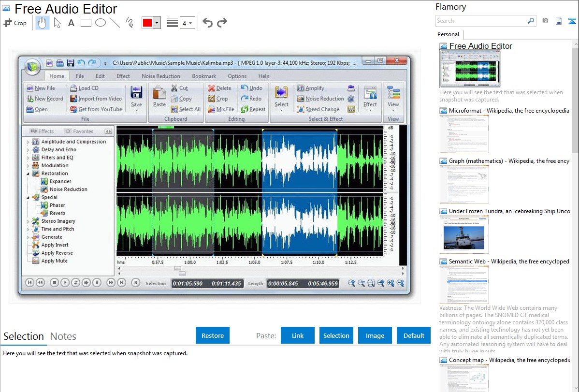Image resolution: width=579 pixels, height=392 pixels.
Task: Open the Personal tab
Action: pyautogui.click(x=448, y=34)
